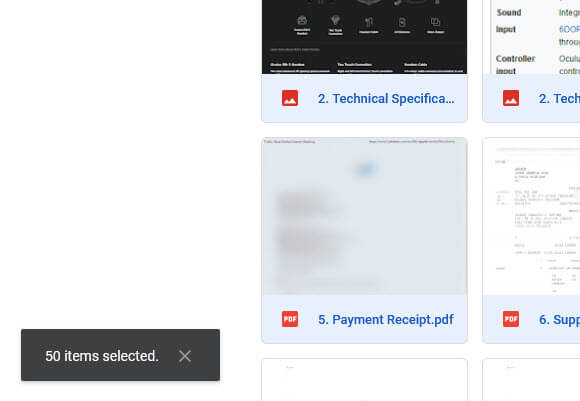
Task: Click PDF icon on the "6. Supp" card
Action: (511, 319)
